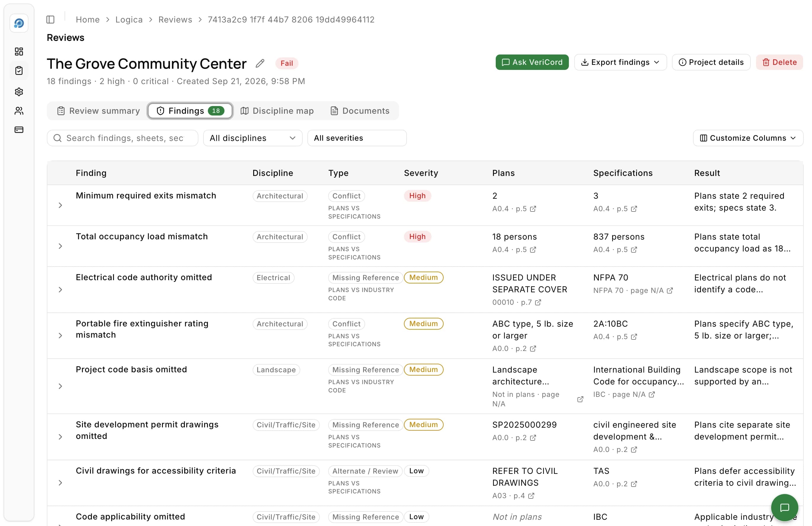Viewport: 812px width, 526px height.
Task: Open the IBC page N/A external link
Action: (624, 395)
